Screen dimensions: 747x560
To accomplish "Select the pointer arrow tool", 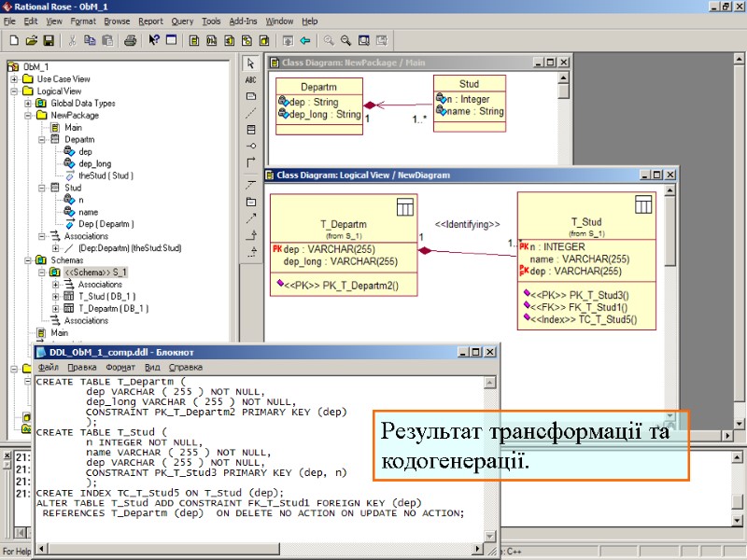I will 251,62.
